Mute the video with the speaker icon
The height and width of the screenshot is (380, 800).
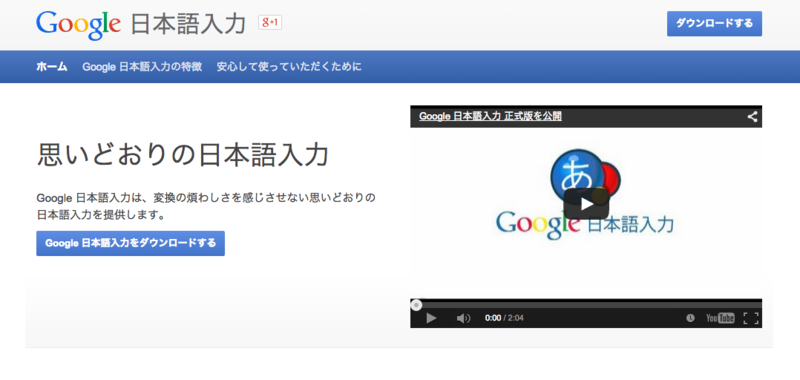tap(463, 318)
